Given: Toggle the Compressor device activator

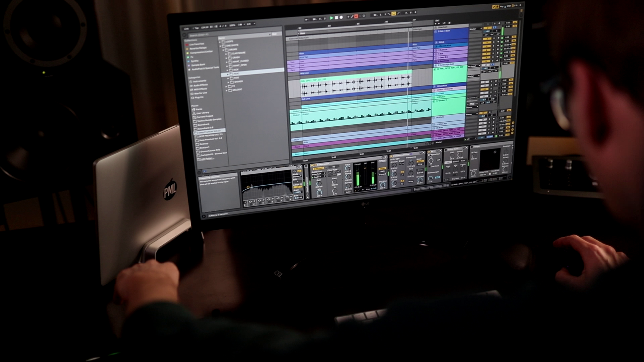Looking at the screenshot, I should click(312, 166).
